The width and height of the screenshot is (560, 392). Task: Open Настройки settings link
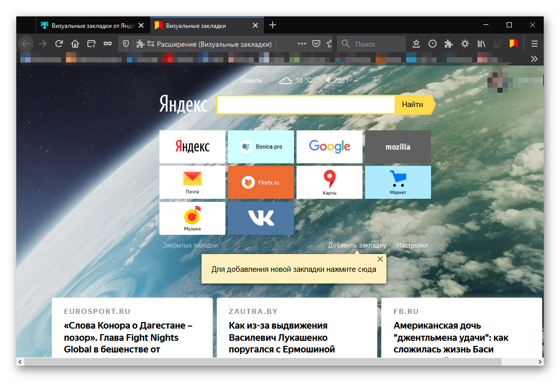[412, 245]
